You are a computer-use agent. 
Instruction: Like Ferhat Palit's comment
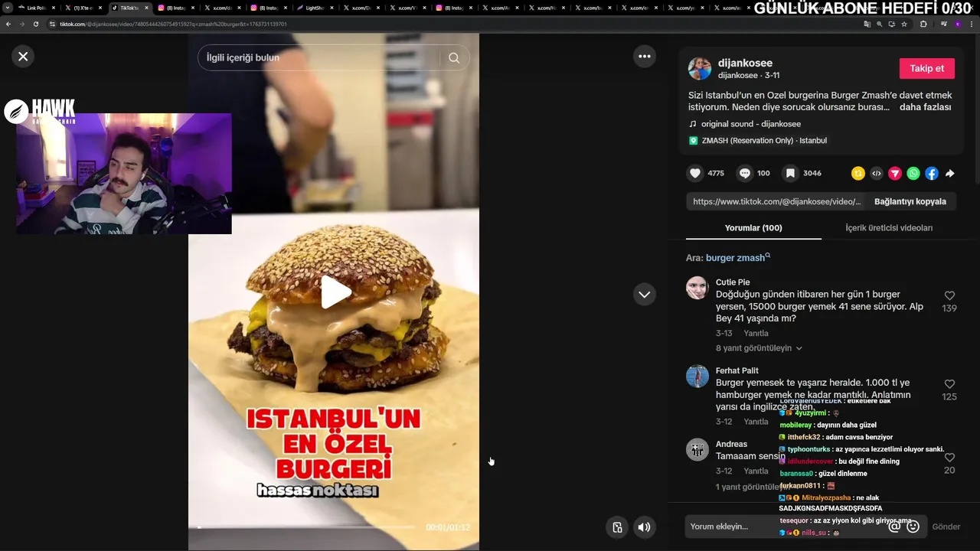tap(949, 384)
